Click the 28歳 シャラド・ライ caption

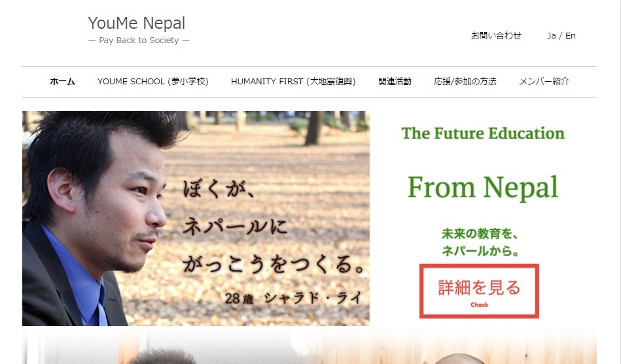(293, 297)
